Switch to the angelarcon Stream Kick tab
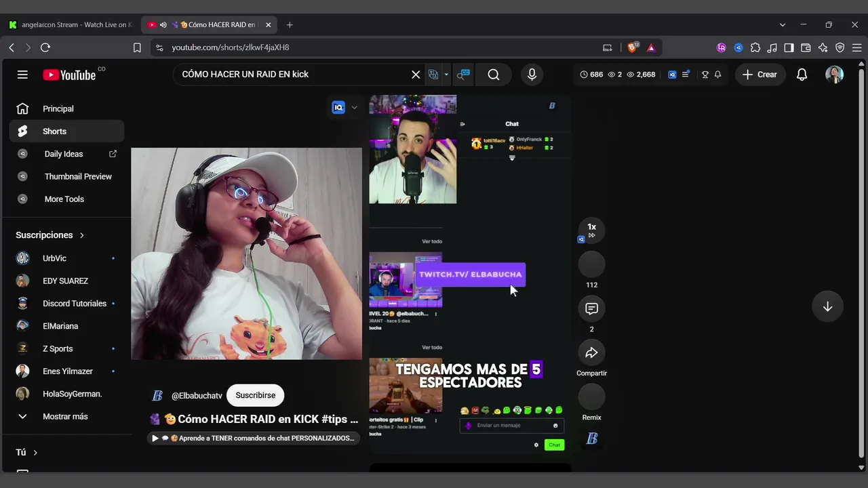 (x=70, y=25)
